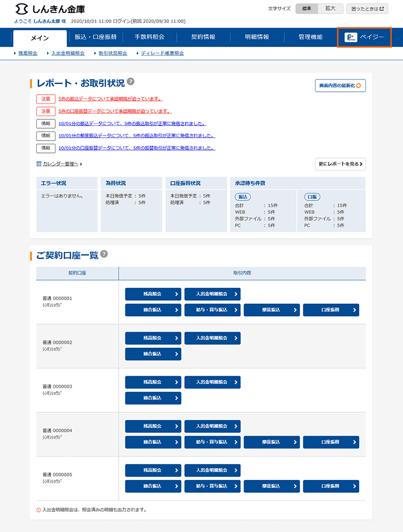The width and height of the screenshot is (403, 532).
Task: Click the calendar icon before カレンダー管理へ
Action: point(39,164)
